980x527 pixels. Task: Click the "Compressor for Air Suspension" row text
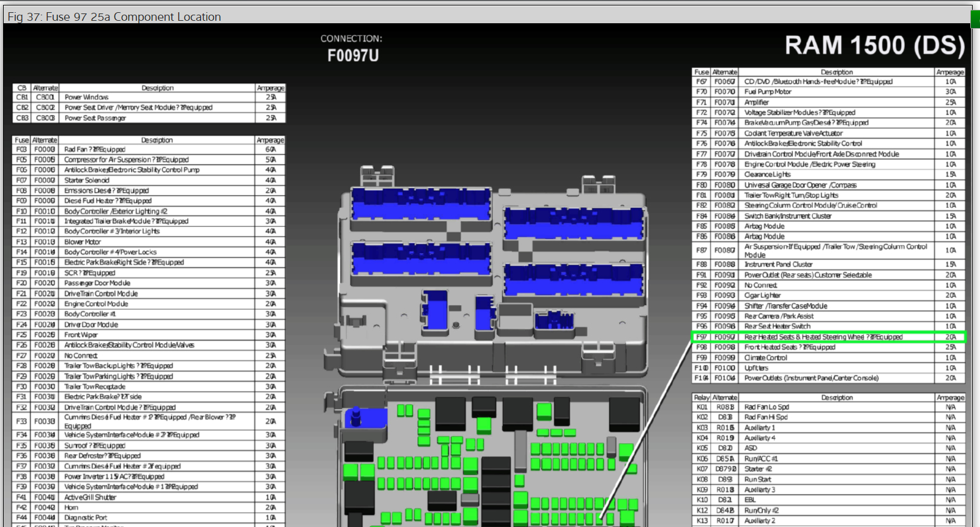127,160
